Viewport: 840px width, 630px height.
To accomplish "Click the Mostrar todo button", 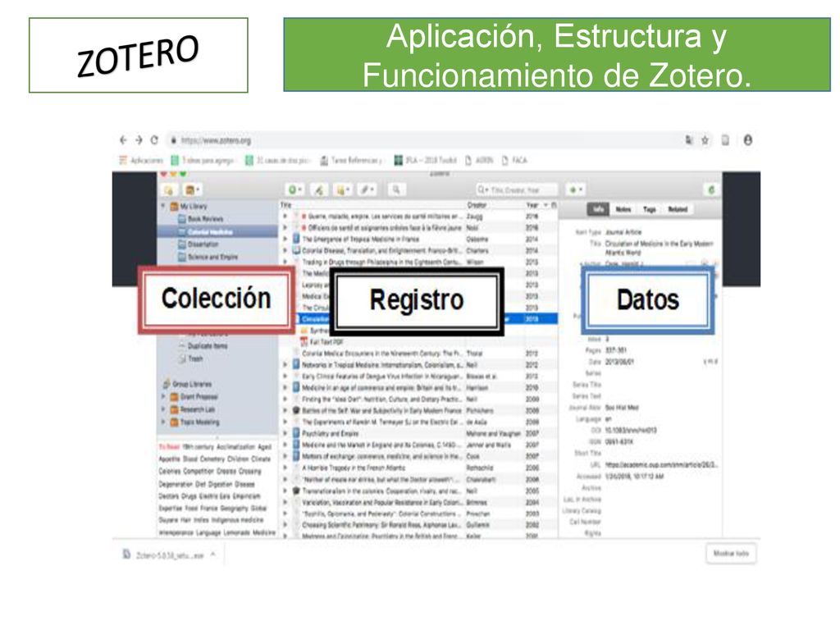I will (731, 554).
